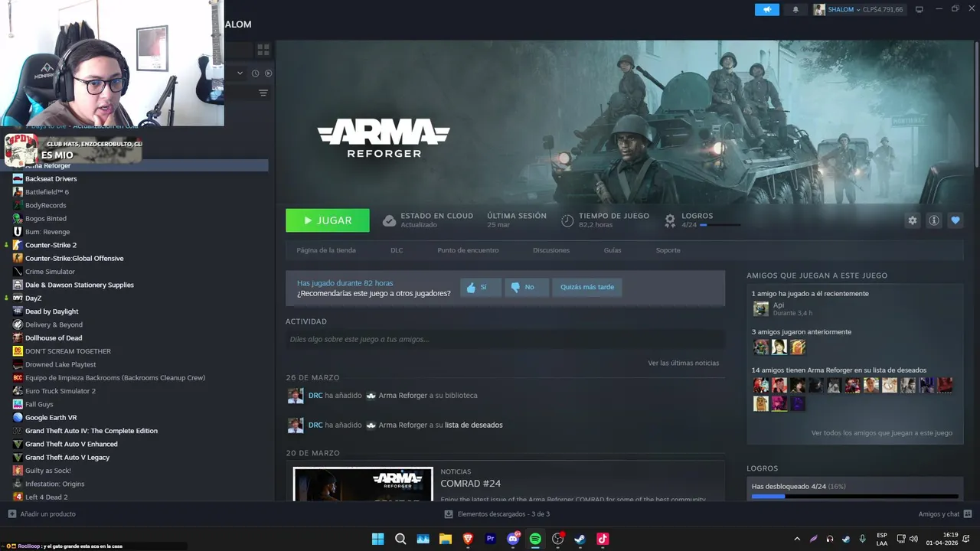The image size is (980, 551).
Task: Open OBS Studio from taskbar
Action: coord(558,539)
